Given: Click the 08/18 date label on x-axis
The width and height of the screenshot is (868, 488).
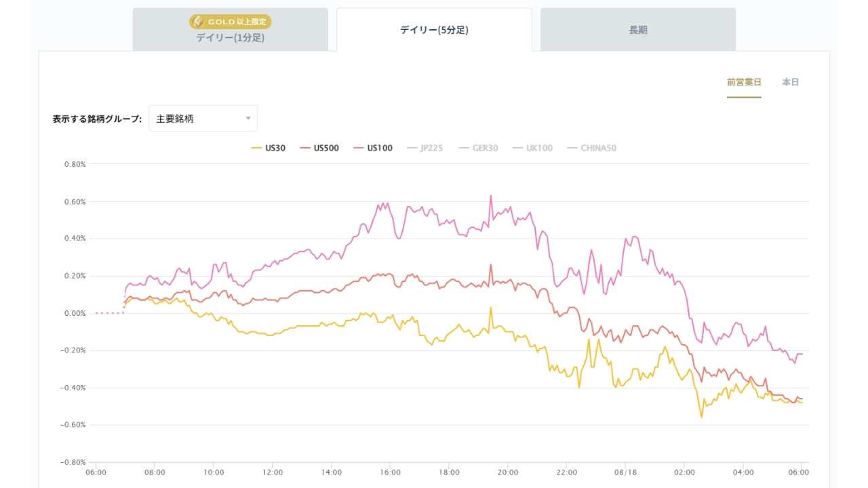Looking at the screenshot, I should 626,472.
